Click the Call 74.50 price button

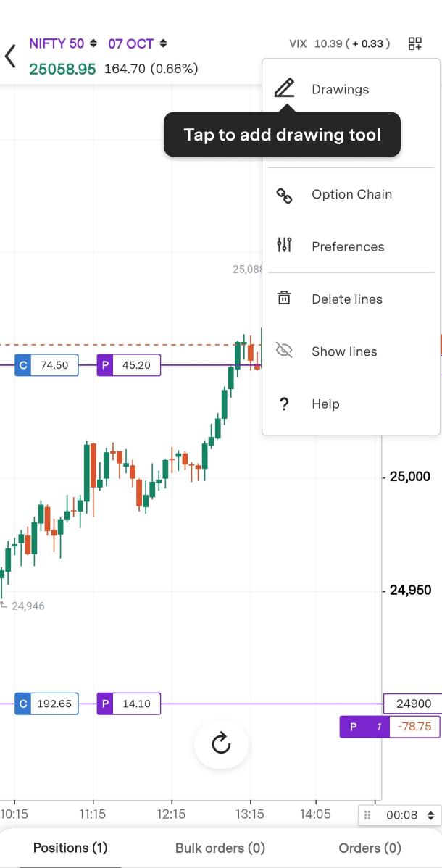(x=47, y=365)
